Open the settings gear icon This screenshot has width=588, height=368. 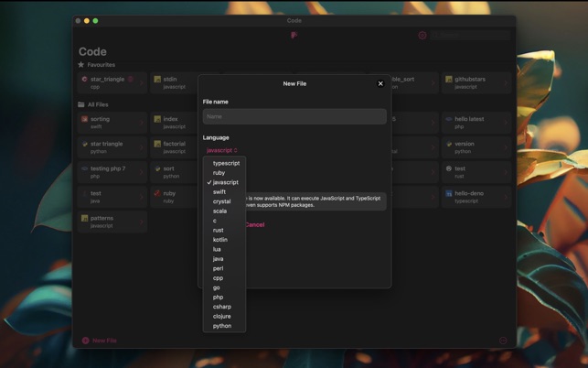point(422,35)
